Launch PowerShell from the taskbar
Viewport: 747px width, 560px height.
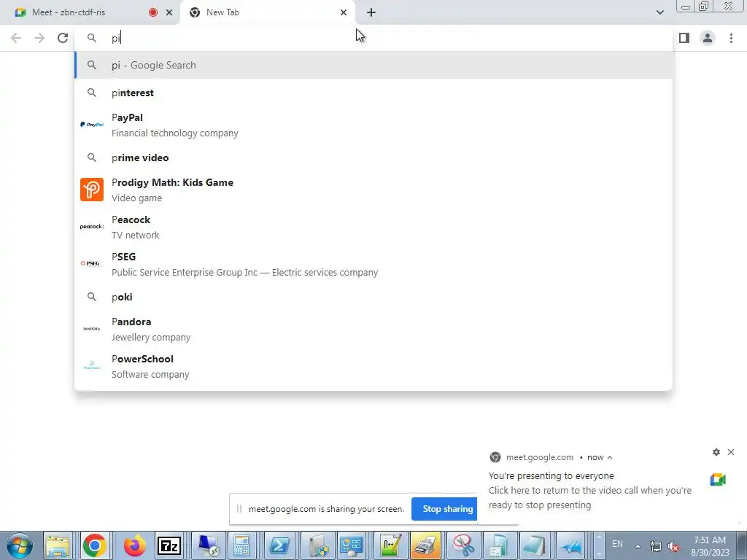tap(279, 545)
